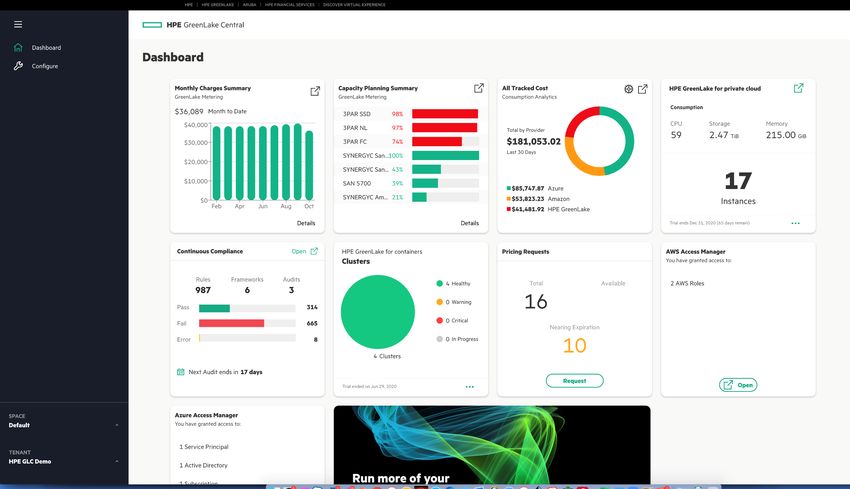This screenshot has height=489, width=850.
Task: Click Discover Virtual Experience in top bar
Action: pyautogui.click(x=355, y=4)
